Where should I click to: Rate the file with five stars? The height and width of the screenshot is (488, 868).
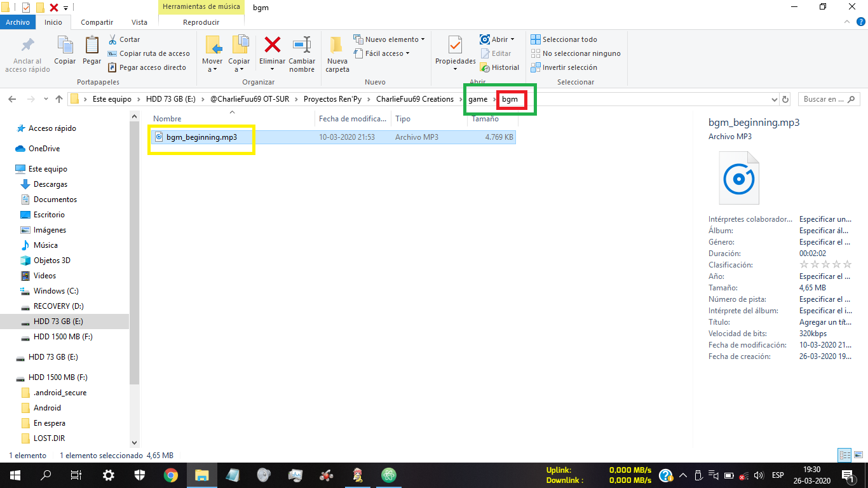pos(847,265)
